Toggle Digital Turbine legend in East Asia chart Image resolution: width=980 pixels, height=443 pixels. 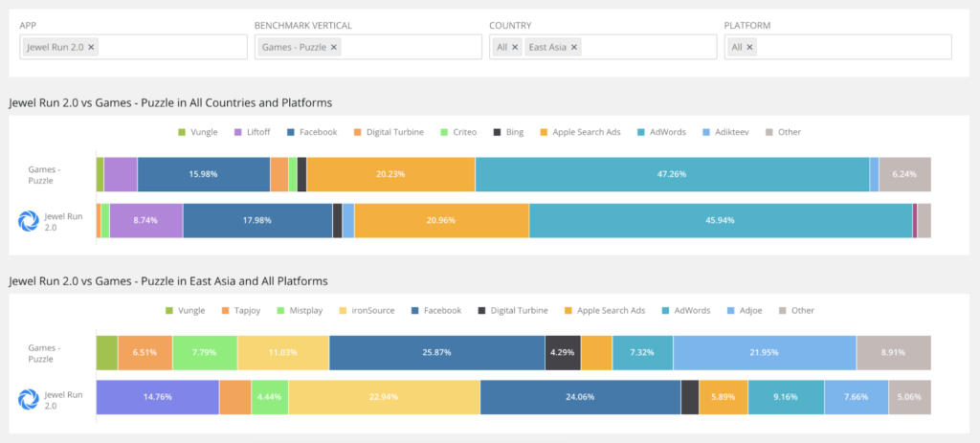pos(513,311)
